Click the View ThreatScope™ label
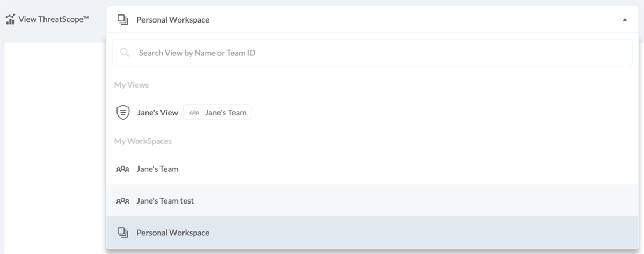Image resolution: width=644 pixels, height=254 pixels. click(54, 20)
